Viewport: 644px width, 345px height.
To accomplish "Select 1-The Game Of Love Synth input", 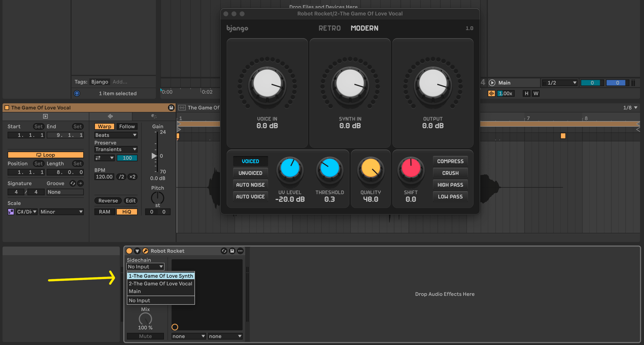I will coord(161,276).
